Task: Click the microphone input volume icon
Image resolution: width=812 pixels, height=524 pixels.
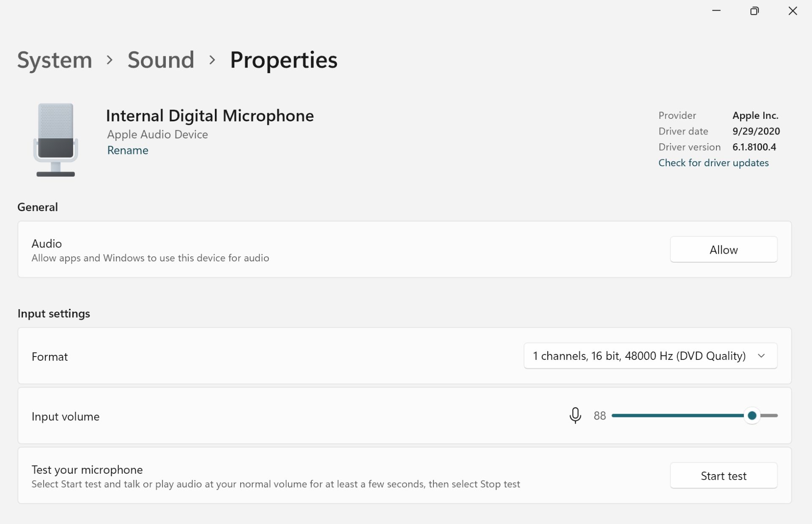Action: (x=573, y=414)
